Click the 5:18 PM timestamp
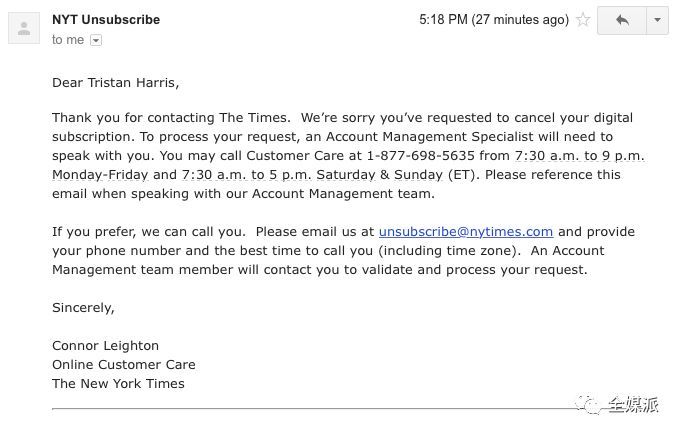The image size is (680, 434). click(494, 20)
